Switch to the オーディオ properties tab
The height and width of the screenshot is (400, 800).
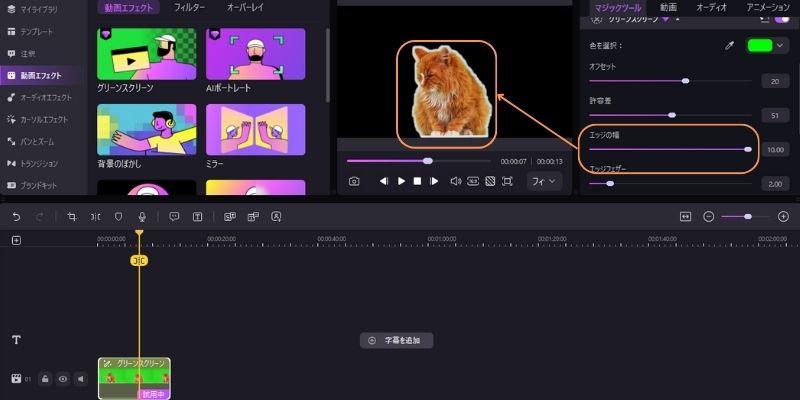pos(712,8)
